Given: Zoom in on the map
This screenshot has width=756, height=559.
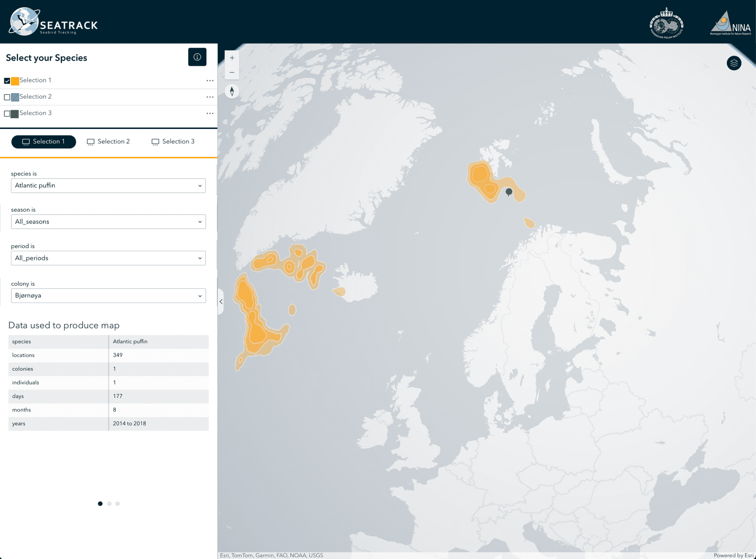Looking at the screenshot, I should [x=232, y=58].
